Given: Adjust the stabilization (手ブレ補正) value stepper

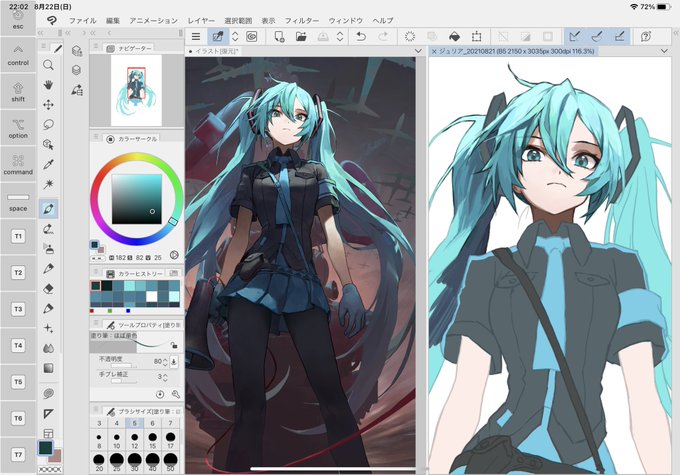Looking at the screenshot, I should tap(165, 377).
